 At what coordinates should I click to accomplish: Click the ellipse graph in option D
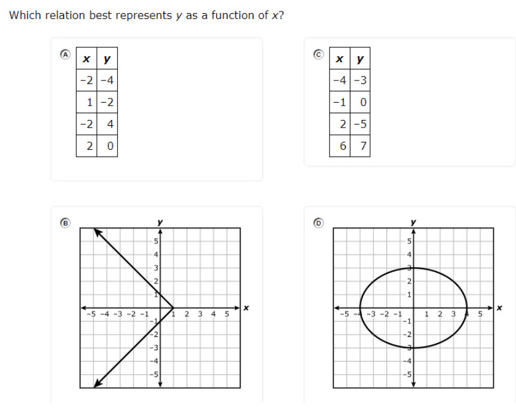413,308
